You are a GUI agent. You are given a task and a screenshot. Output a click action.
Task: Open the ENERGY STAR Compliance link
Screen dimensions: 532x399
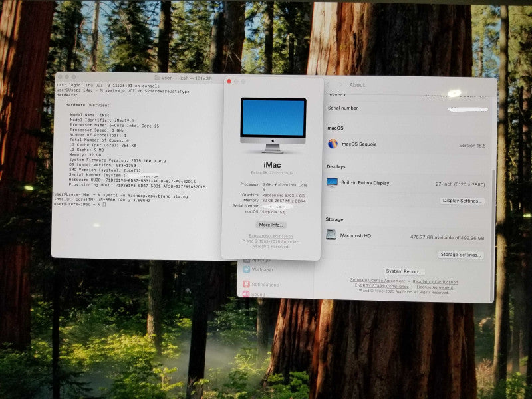[381, 286]
